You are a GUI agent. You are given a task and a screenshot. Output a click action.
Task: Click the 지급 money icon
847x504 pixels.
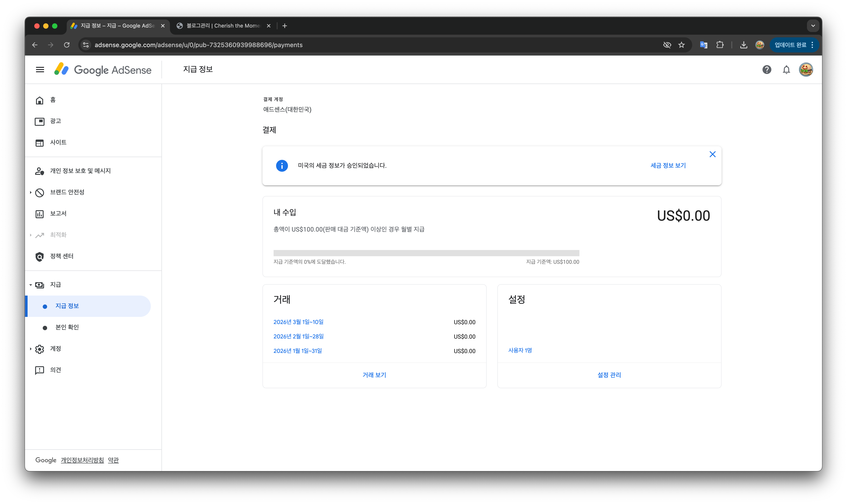pos(39,285)
